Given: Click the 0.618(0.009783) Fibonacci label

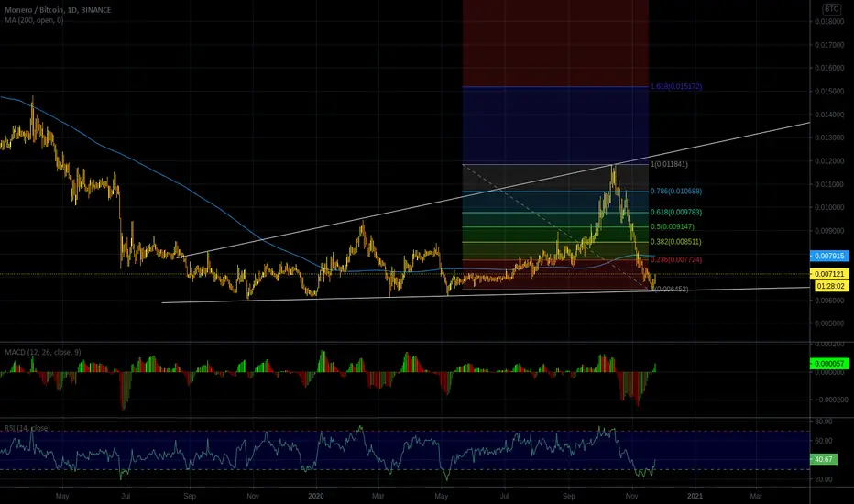Looking at the screenshot, I should (x=676, y=212).
